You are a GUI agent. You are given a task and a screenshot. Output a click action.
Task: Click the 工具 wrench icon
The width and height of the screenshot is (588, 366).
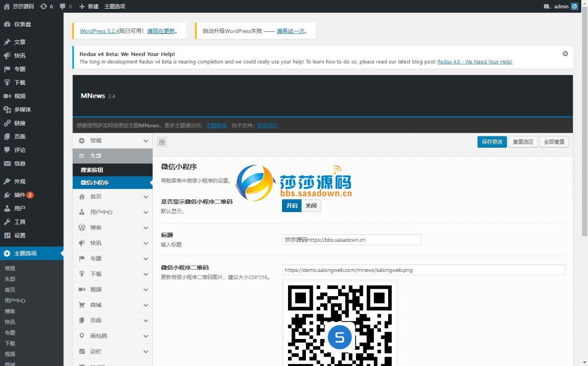pos(7,222)
